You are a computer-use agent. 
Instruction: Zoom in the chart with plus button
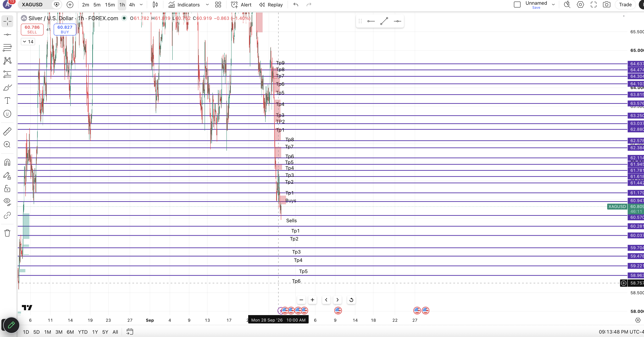pyautogui.click(x=312, y=300)
